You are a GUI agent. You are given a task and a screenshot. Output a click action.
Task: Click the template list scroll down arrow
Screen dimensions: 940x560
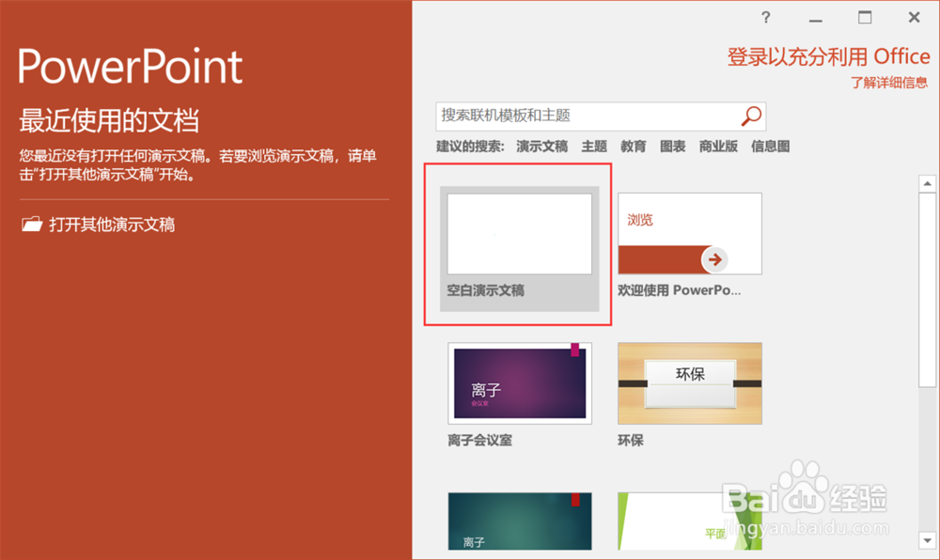point(928,539)
